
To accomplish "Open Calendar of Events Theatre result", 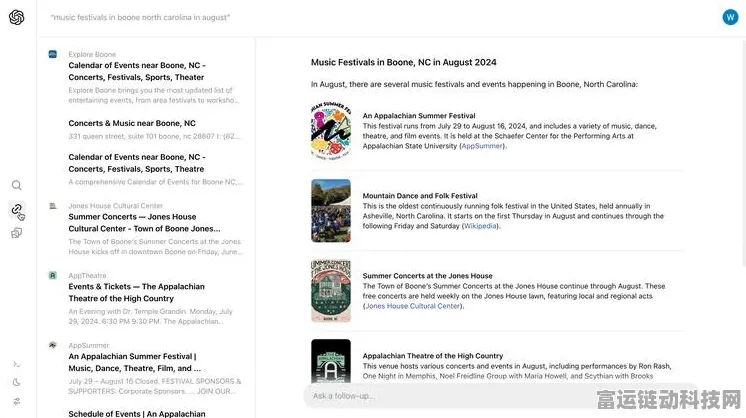I will pyautogui.click(x=137, y=163).
